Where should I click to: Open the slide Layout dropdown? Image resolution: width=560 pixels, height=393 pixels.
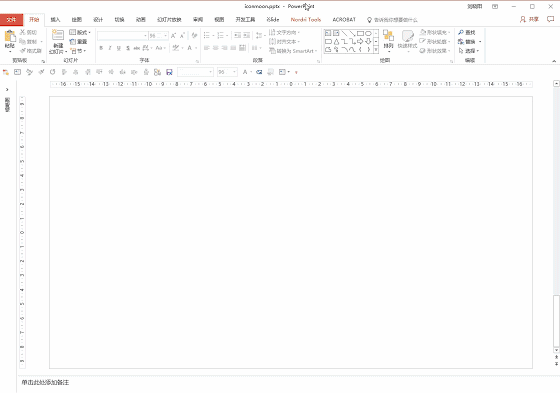(x=80, y=32)
